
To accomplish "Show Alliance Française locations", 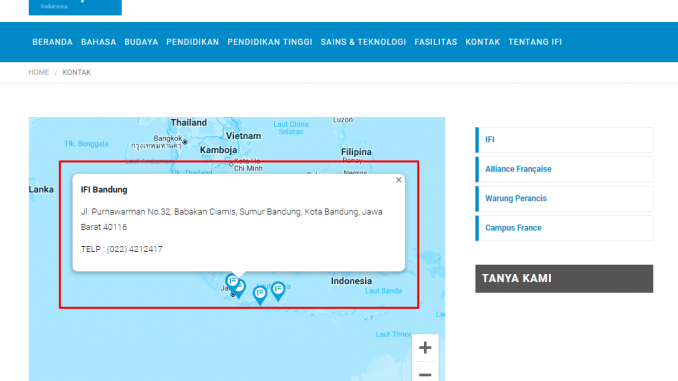I will pos(564,169).
